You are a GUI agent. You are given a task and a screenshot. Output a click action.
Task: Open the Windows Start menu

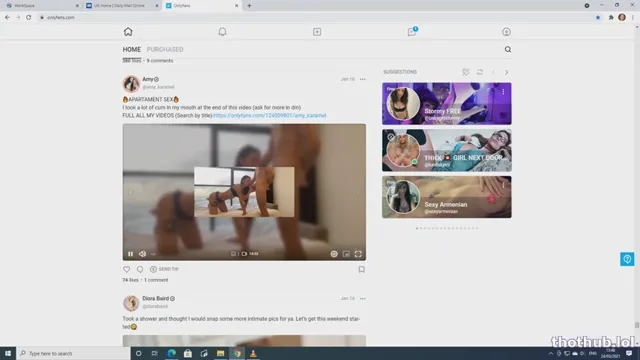tap(8, 353)
